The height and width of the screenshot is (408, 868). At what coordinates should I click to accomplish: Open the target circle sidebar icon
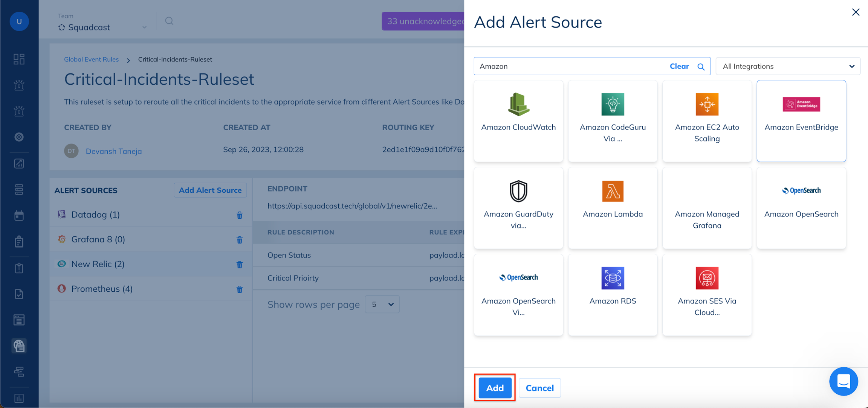point(19,137)
